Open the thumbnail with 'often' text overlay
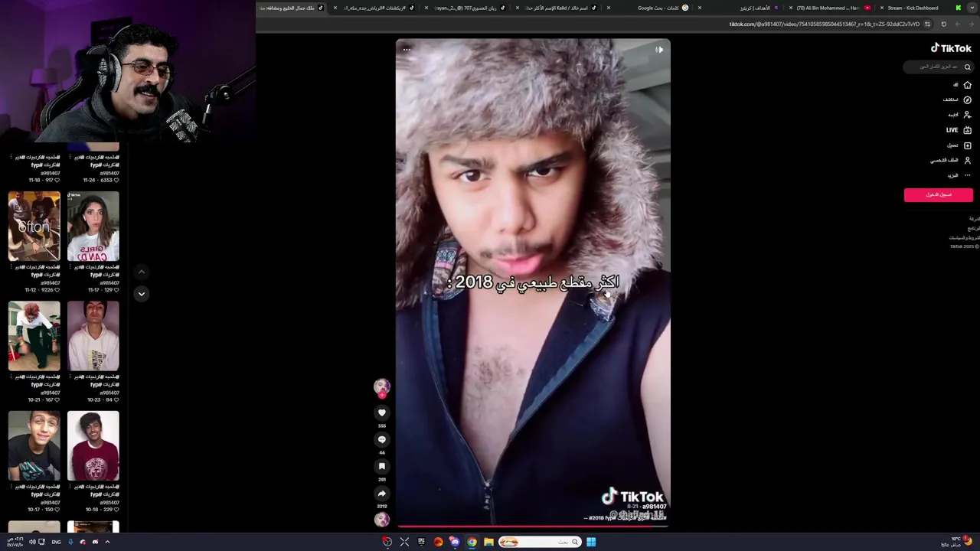Image resolution: width=980 pixels, height=551 pixels. click(x=34, y=227)
